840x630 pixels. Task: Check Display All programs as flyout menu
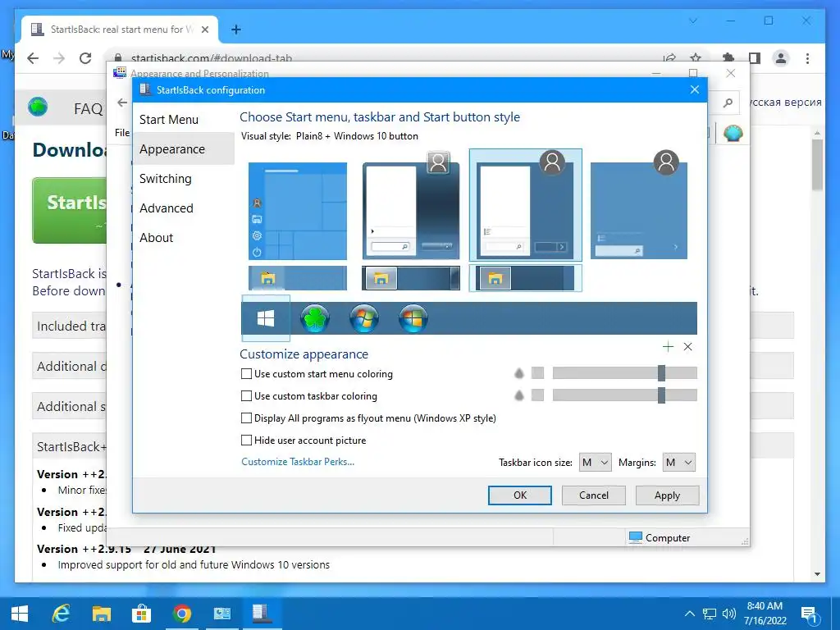click(246, 418)
